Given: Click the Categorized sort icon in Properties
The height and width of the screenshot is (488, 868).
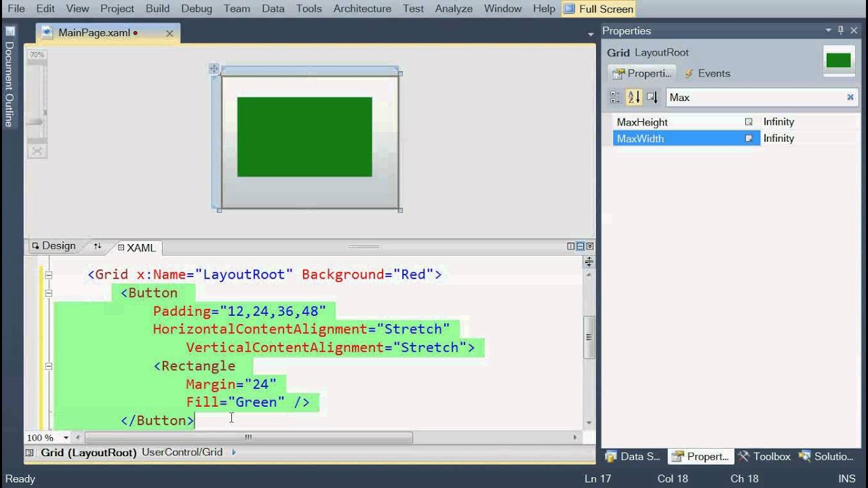Looking at the screenshot, I should tap(615, 98).
